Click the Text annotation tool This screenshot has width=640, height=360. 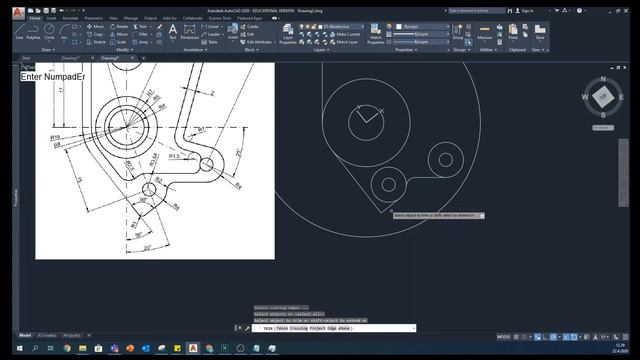(x=173, y=31)
